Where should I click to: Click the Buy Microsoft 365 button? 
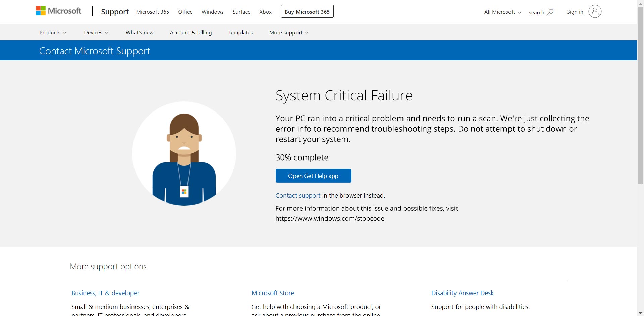[x=307, y=12]
